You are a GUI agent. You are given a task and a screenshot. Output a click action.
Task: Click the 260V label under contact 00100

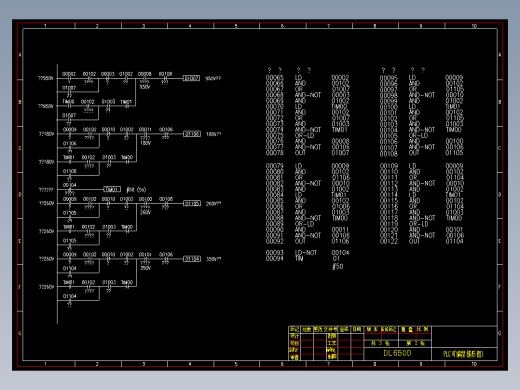tap(146, 212)
